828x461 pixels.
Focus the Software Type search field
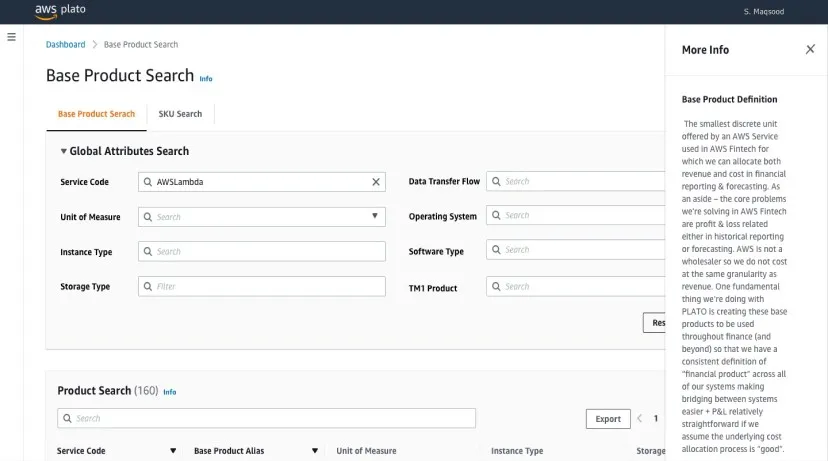[x=576, y=249]
